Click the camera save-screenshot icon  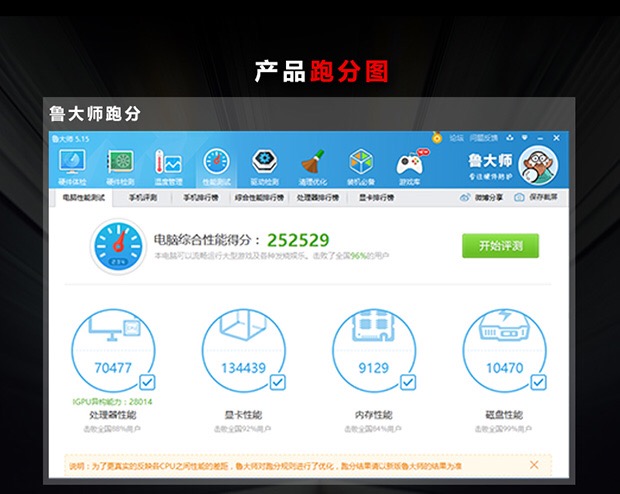(519, 197)
